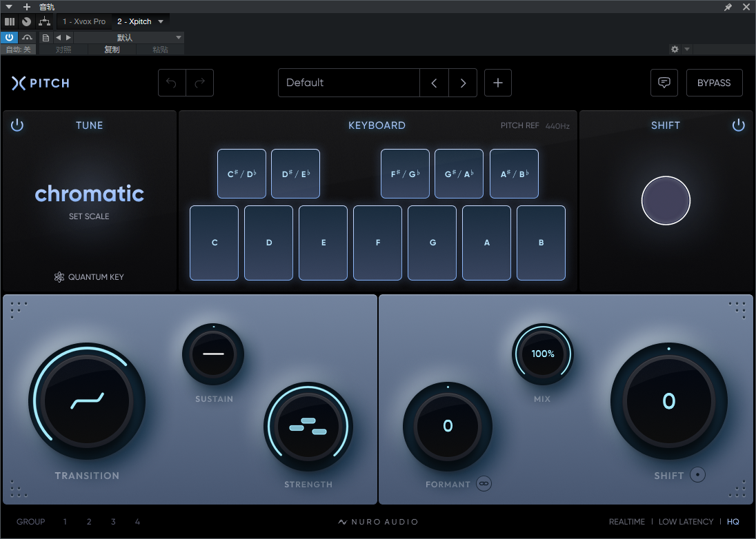756x539 pixels.
Task: Click the 复制 copy button
Action: 112,50
